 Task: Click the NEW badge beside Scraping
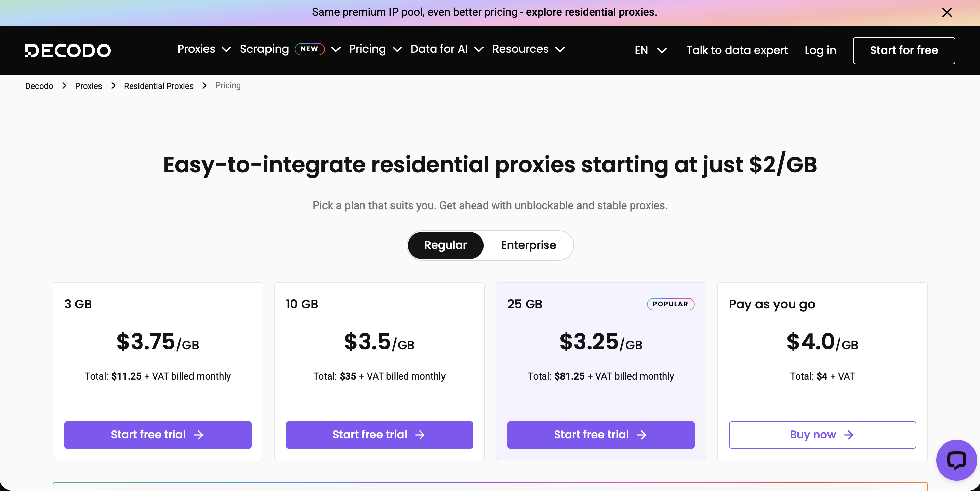[309, 49]
